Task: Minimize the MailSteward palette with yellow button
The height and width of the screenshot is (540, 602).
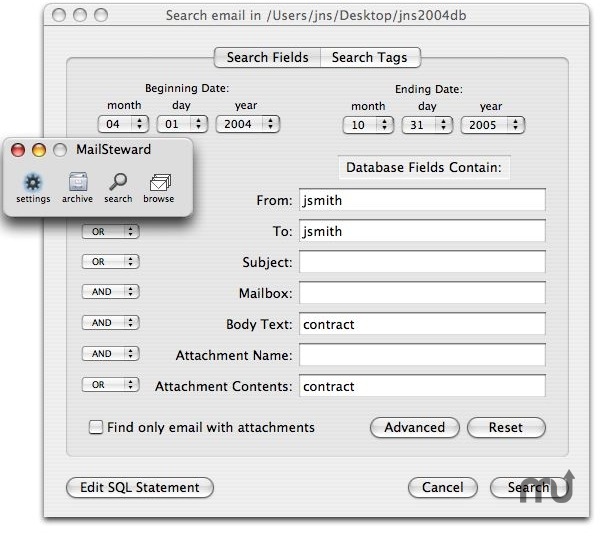Action: click(39, 150)
